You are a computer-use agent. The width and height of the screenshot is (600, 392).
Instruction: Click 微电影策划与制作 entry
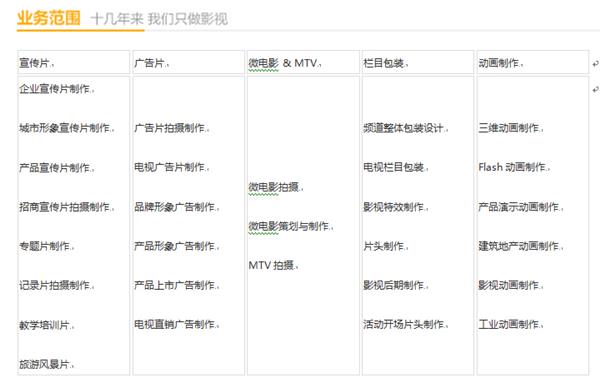tap(289, 226)
